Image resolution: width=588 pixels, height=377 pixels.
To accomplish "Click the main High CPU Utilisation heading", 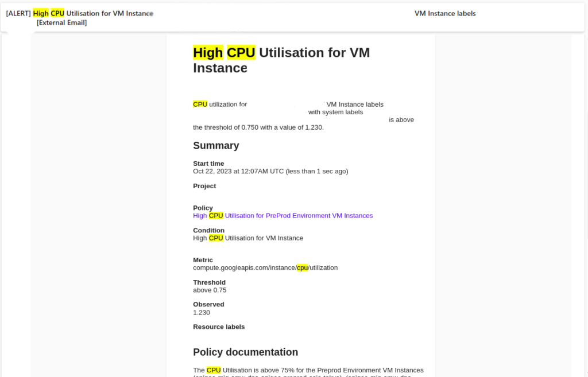I will [x=281, y=60].
